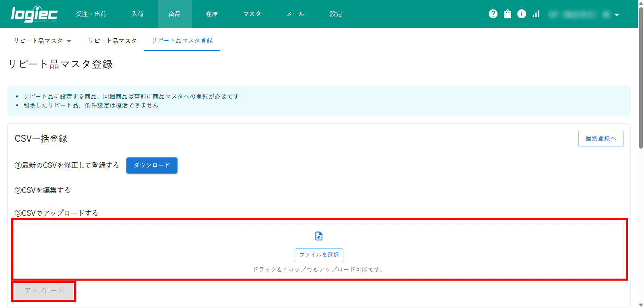Image resolution: width=644 pixels, height=308 pixels.
Task: Open the 在庫 menu
Action: pyautogui.click(x=212, y=14)
